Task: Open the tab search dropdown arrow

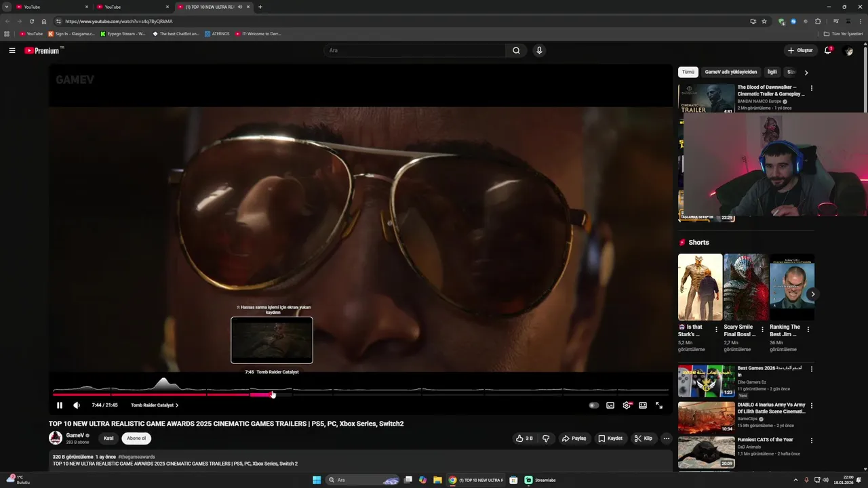Action: click(7, 7)
